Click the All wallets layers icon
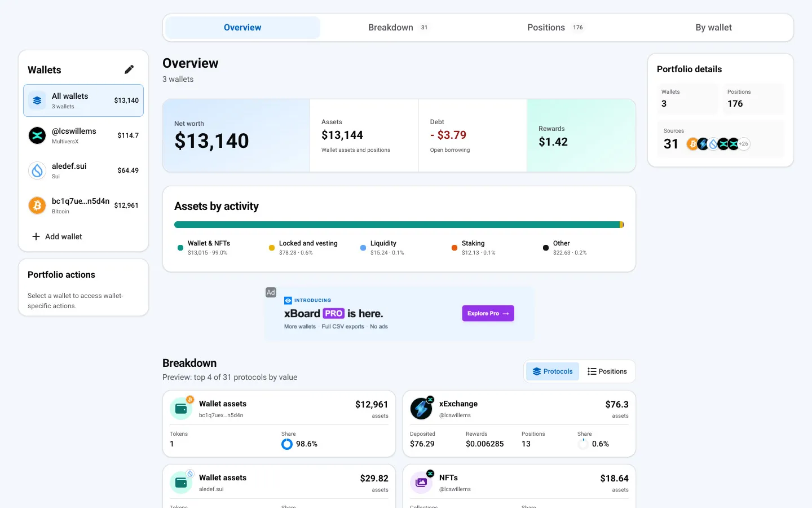 [x=37, y=100]
